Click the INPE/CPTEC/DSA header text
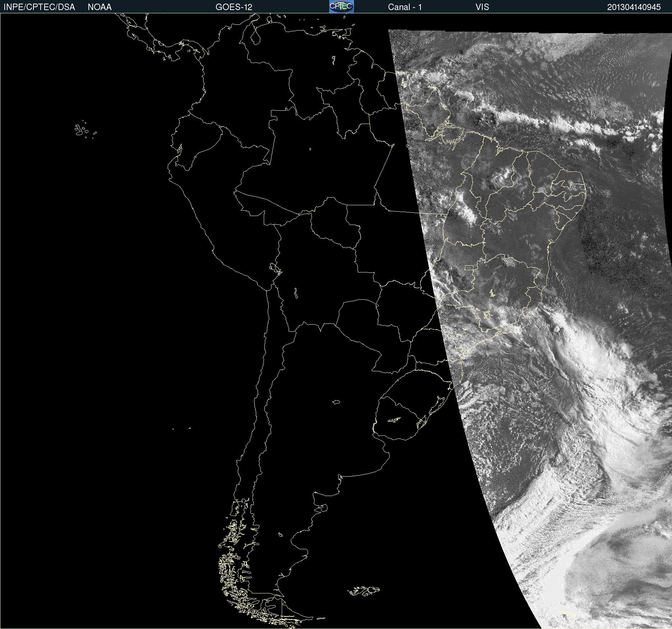Screen dimensions: 672x629 pyautogui.click(x=39, y=7)
